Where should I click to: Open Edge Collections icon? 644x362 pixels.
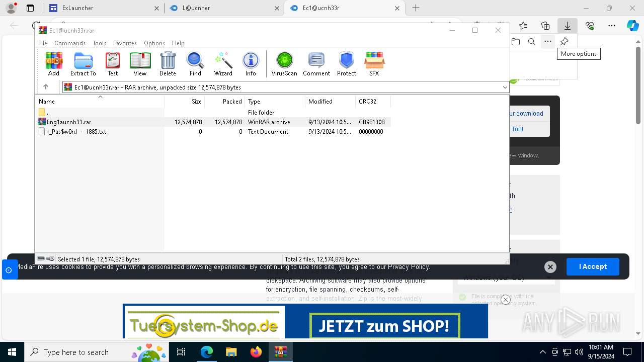pos(545,26)
